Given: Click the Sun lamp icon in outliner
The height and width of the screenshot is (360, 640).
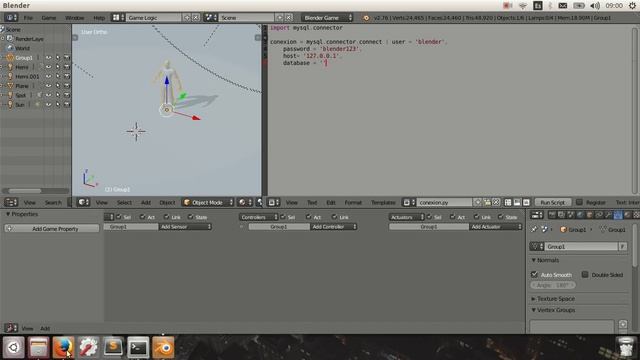Looking at the screenshot, I should click(x=10, y=104).
